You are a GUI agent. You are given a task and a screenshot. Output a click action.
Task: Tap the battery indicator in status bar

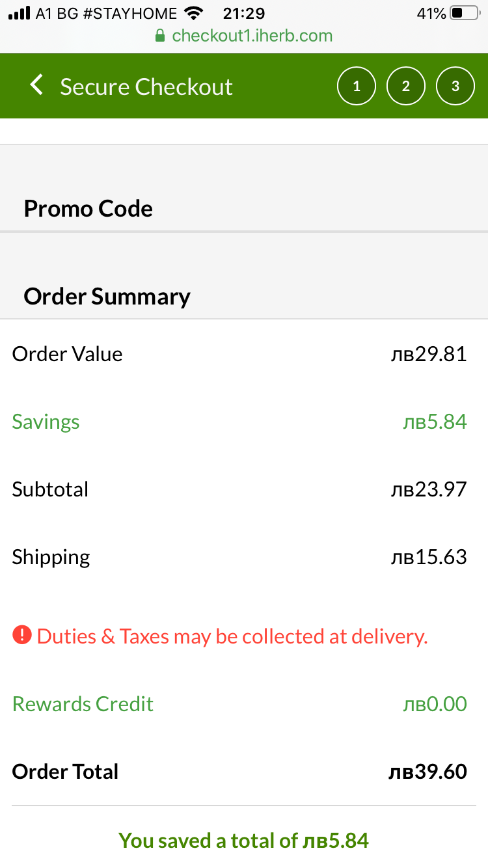[x=465, y=13]
